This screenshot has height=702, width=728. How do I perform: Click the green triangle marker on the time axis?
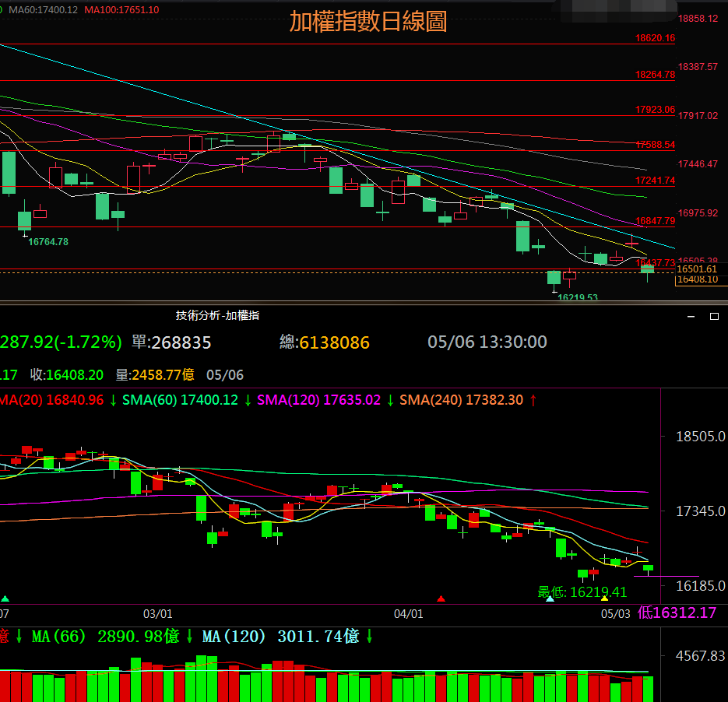(6, 598)
